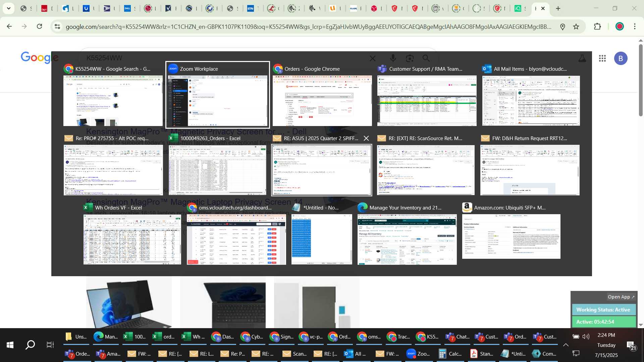Screen dimensions: 644x362
Task: Open the volume control in system tray
Action: (x=586, y=337)
